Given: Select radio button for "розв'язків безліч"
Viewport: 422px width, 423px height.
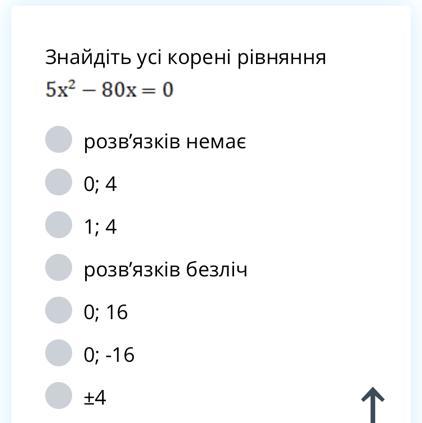Looking at the screenshot, I should 59,267.
